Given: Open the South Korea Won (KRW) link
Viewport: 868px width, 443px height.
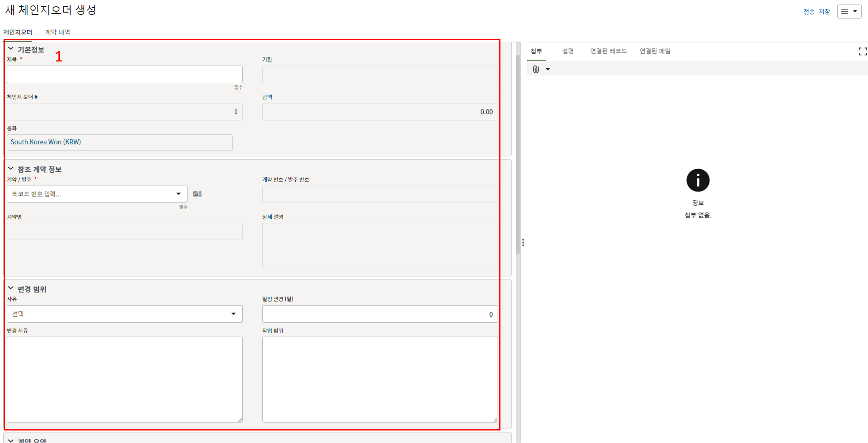Looking at the screenshot, I should [x=46, y=142].
